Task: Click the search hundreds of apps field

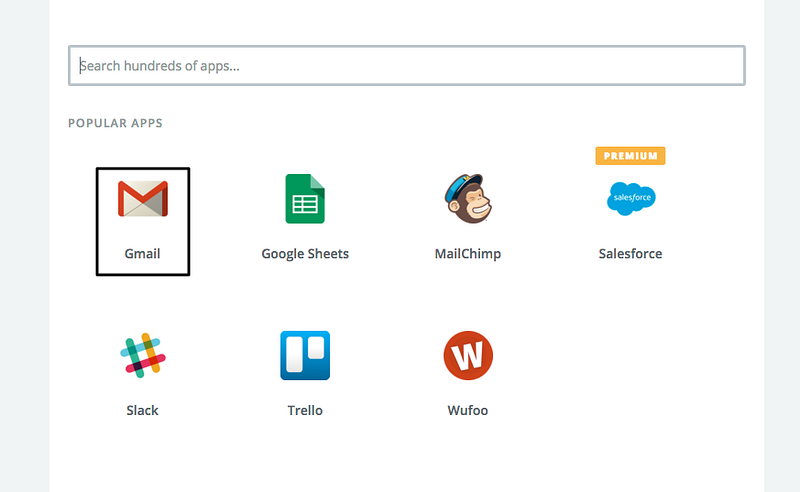Action: point(407,65)
